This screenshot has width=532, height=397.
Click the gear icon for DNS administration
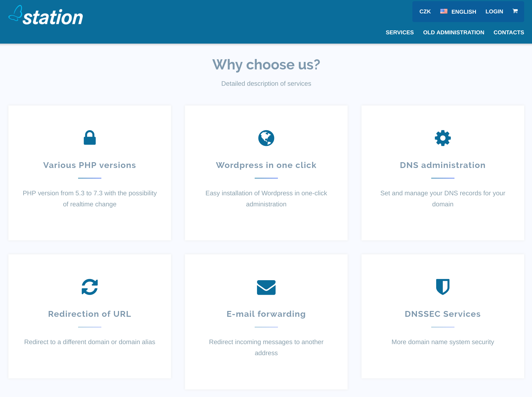443,138
